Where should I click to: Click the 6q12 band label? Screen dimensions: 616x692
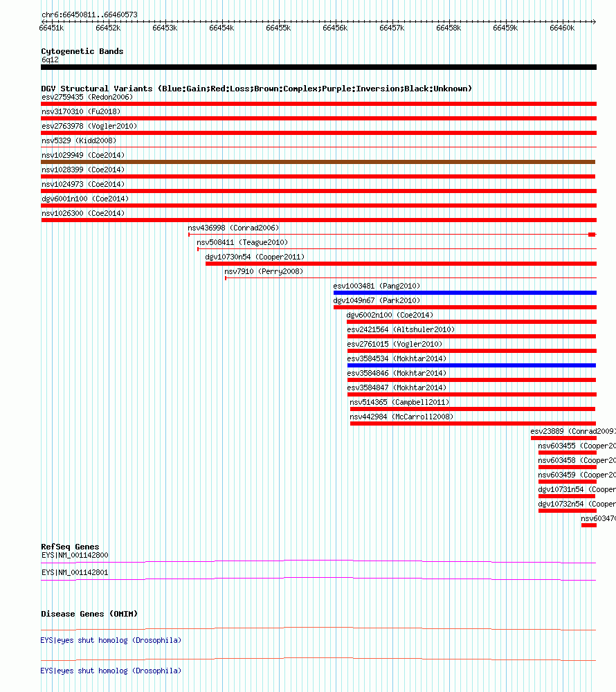pos(50,60)
